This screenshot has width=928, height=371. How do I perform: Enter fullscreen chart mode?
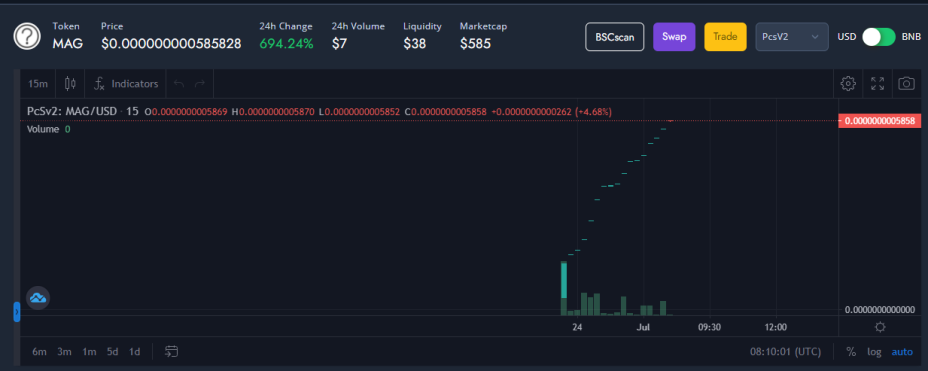tap(877, 83)
